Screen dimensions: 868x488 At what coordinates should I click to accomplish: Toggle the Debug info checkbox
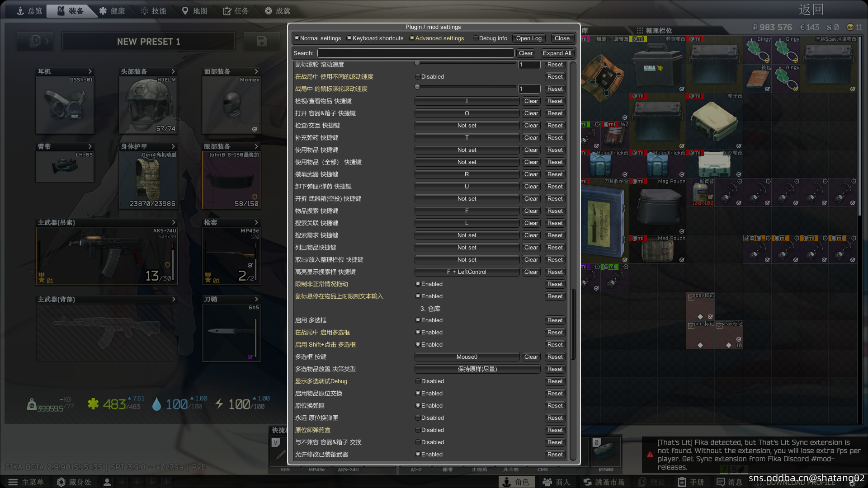coord(476,38)
